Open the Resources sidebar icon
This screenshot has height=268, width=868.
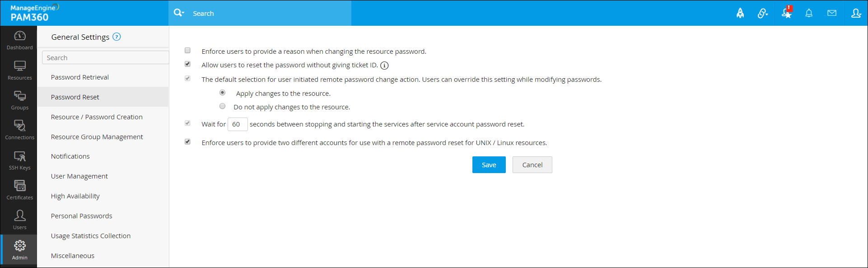click(x=20, y=70)
